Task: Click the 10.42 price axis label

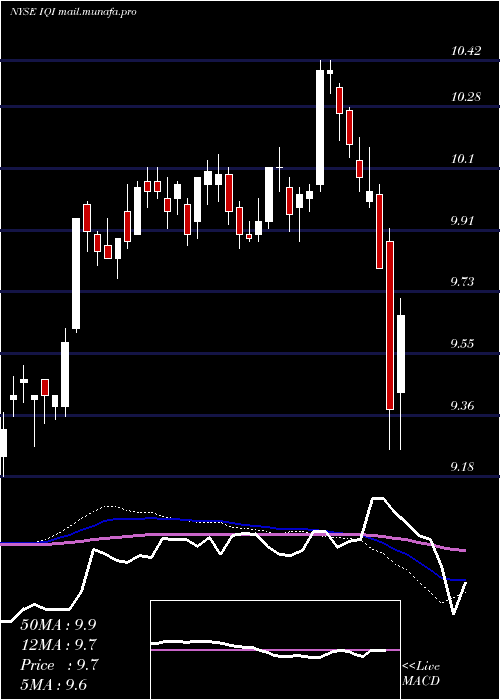Action: pyautogui.click(x=466, y=51)
